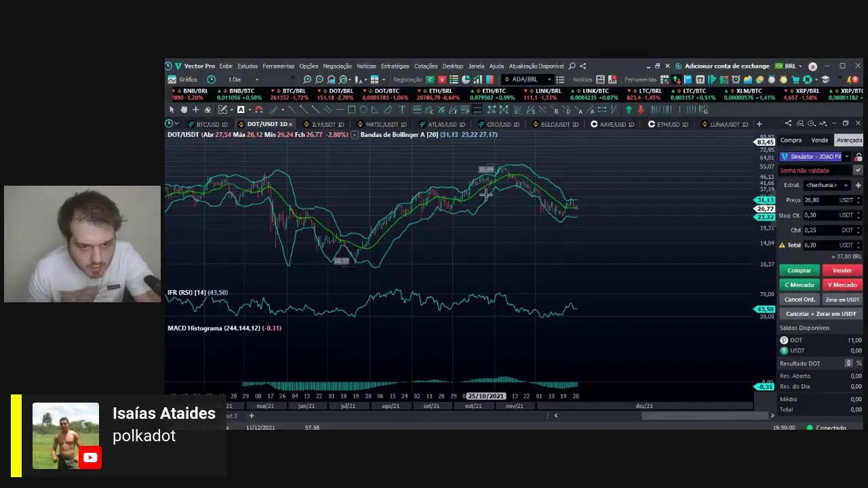The height and width of the screenshot is (488, 868).
Task: Place green up arrow marker tool
Action: point(629,110)
